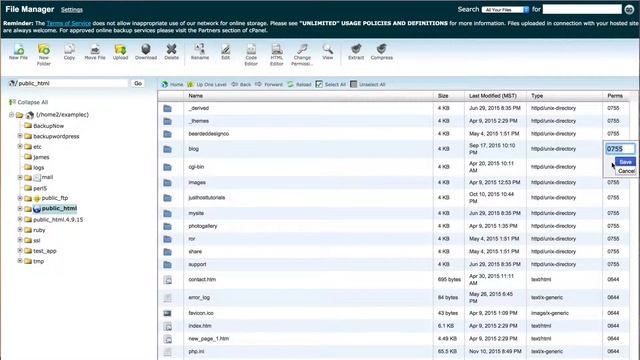Image resolution: width=640 pixels, height=360 pixels.
Task: Open the search scope dropdown
Action: (505, 9)
